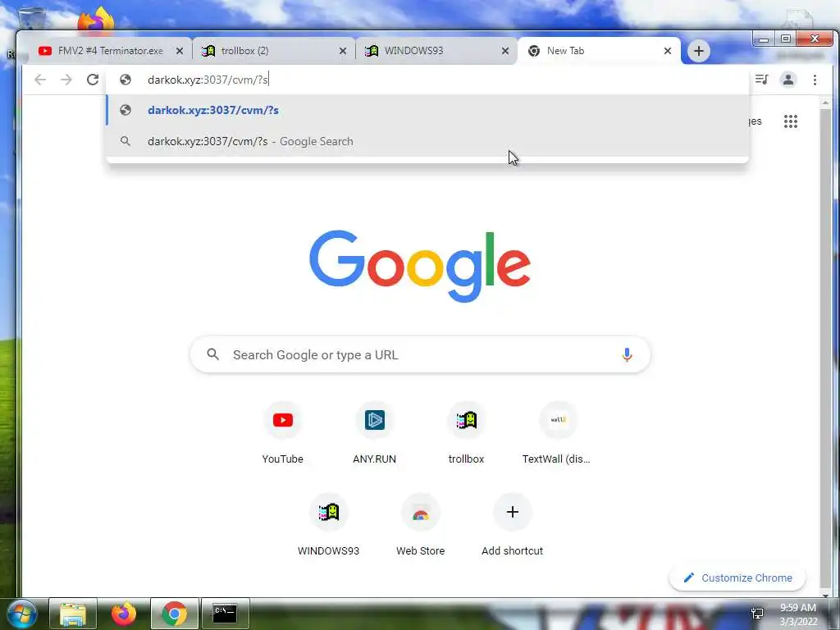Open the Chrome profile avatar
This screenshot has width=840, height=630.
(788, 80)
